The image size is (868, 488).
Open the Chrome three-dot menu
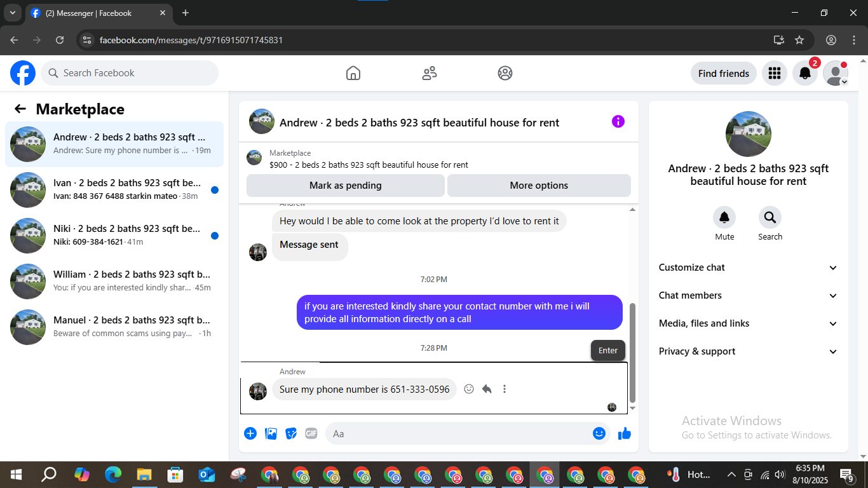pyautogui.click(x=853, y=40)
